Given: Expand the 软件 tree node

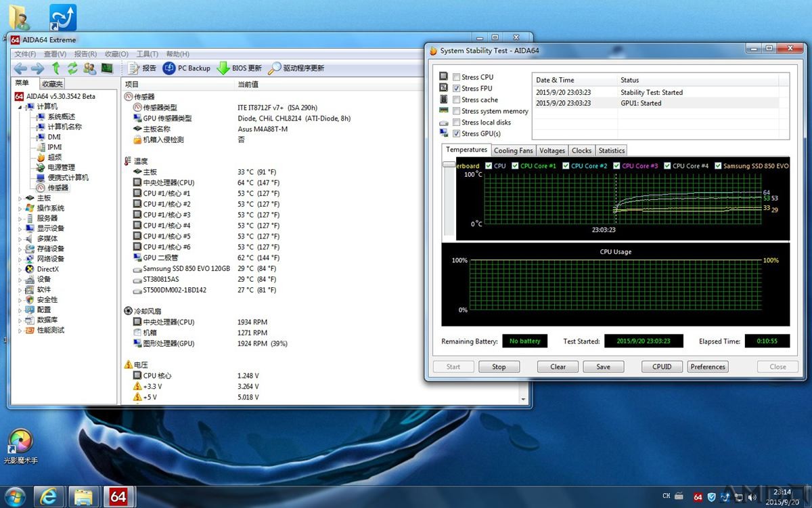Looking at the screenshot, I should pyautogui.click(x=20, y=289).
